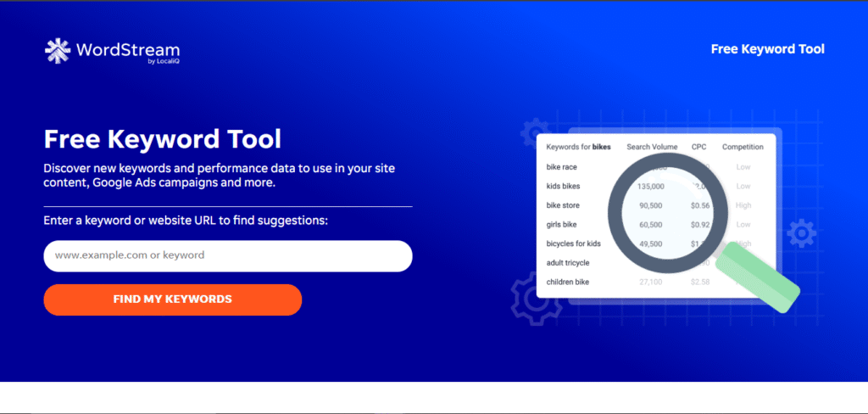Click the $0.92 CPC value
This screenshot has height=414, width=868.
[700, 225]
